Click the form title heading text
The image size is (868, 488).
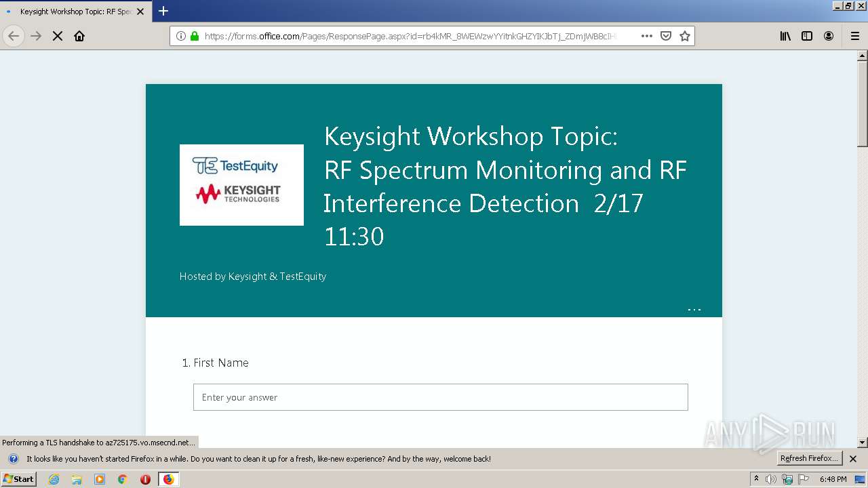click(x=505, y=186)
